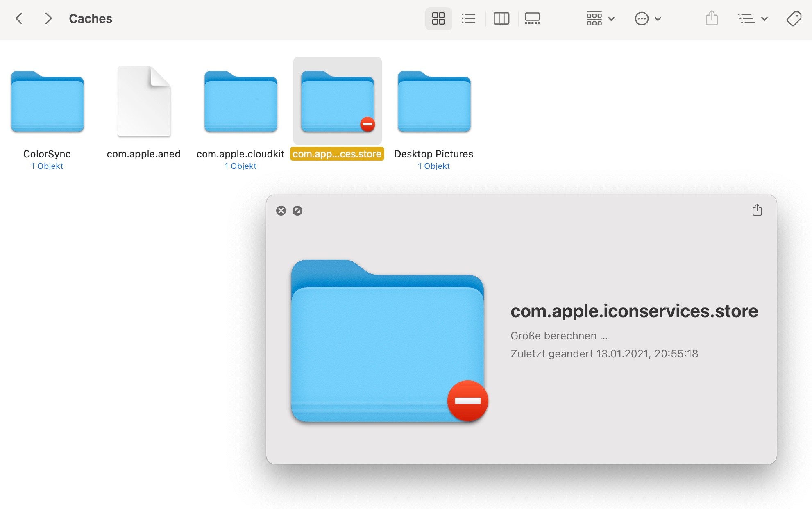Switch to column view

point(501,18)
